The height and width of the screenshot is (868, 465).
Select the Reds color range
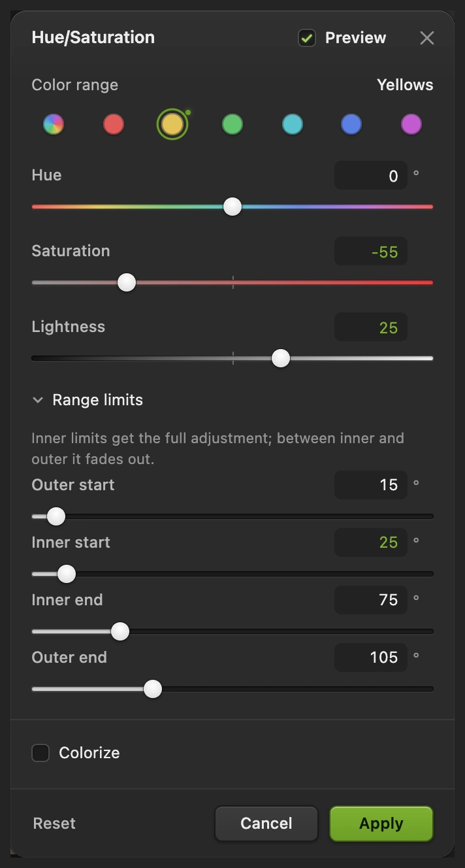(114, 124)
